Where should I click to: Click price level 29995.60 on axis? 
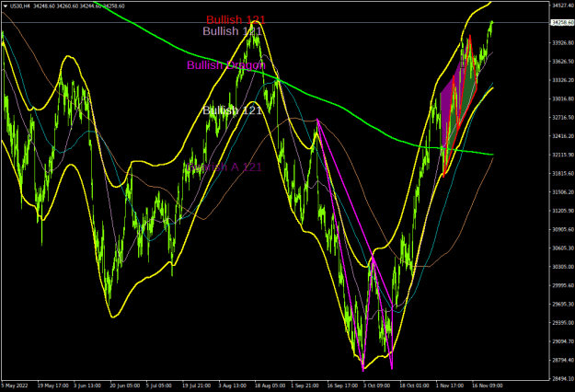[562, 285]
